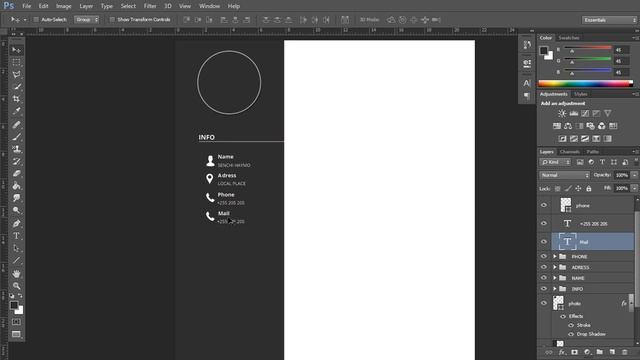Add a Channel Mixer adjustment

click(602, 126)
